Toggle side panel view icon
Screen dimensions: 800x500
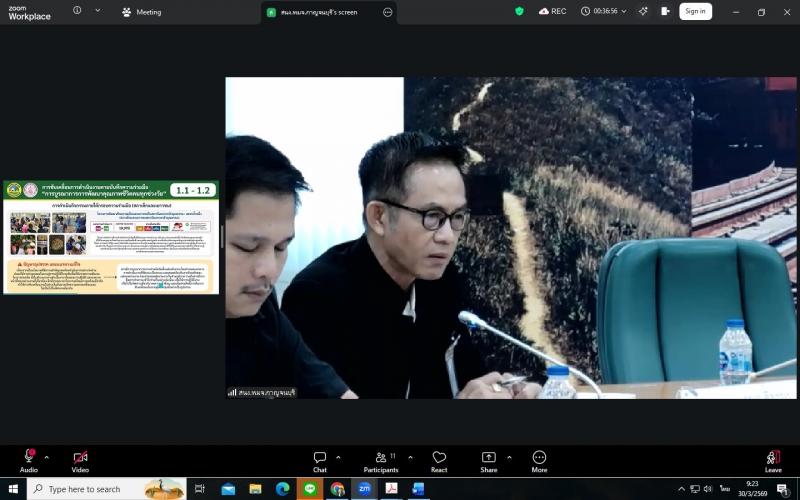click(665, 11)
